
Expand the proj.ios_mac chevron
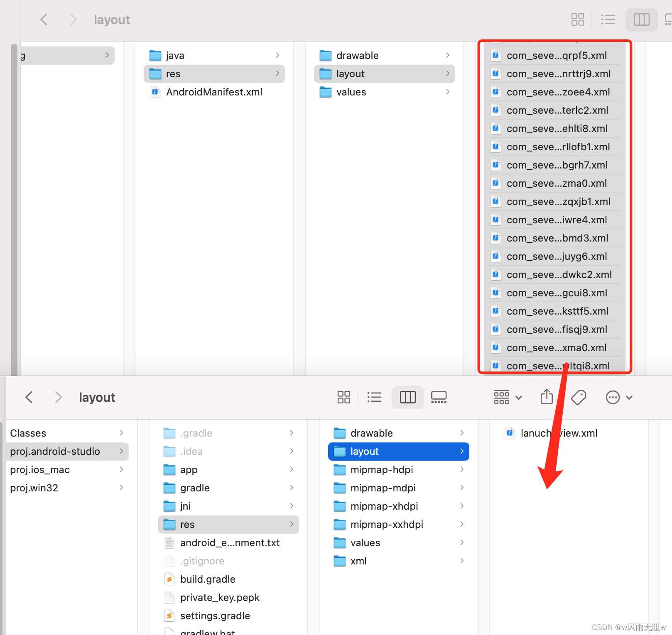[121, 469]
